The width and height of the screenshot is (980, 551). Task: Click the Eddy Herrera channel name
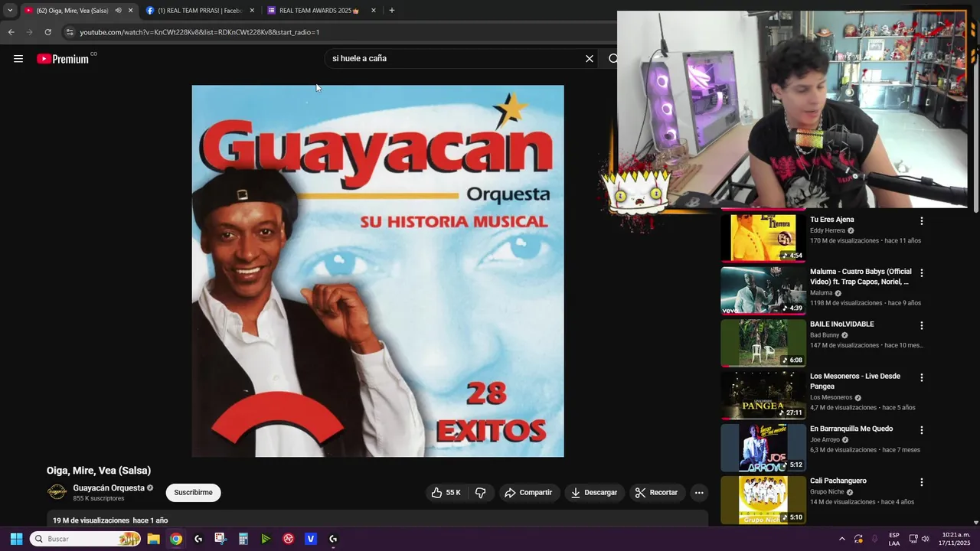(828, 230)
